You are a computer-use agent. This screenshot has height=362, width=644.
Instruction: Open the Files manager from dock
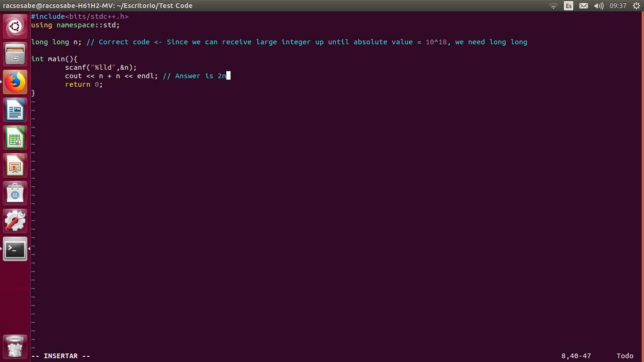[x=15, y=54]
